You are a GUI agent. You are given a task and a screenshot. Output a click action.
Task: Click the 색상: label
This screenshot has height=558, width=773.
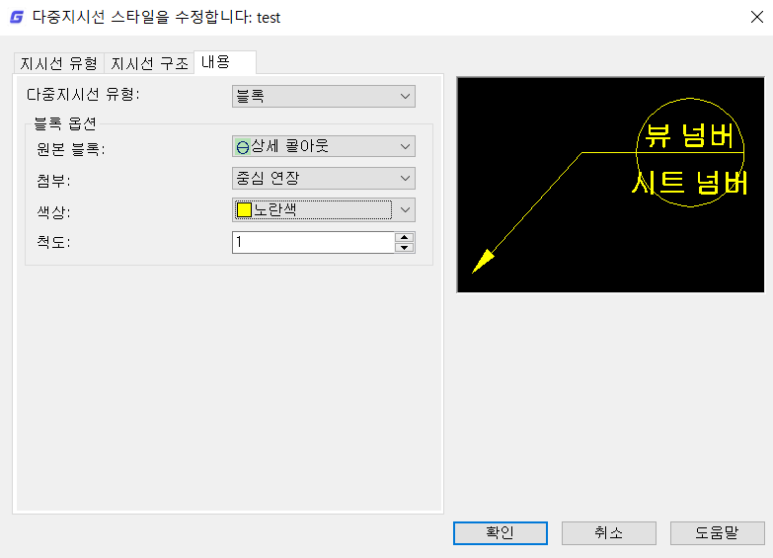pyautogui.click(x=53, y=212)
